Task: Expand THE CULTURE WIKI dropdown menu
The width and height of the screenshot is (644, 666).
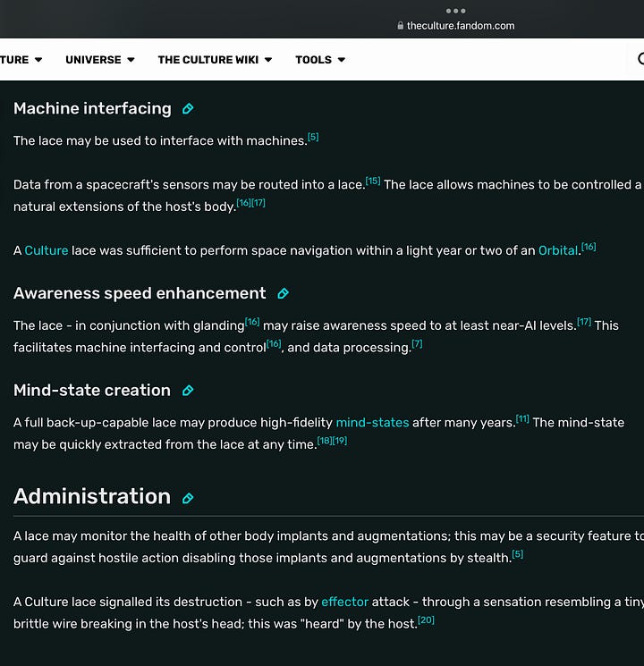Action: (x=215, y=60)
